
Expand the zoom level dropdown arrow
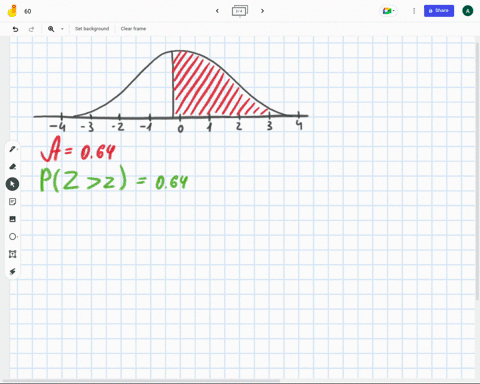tap(62, 29)
